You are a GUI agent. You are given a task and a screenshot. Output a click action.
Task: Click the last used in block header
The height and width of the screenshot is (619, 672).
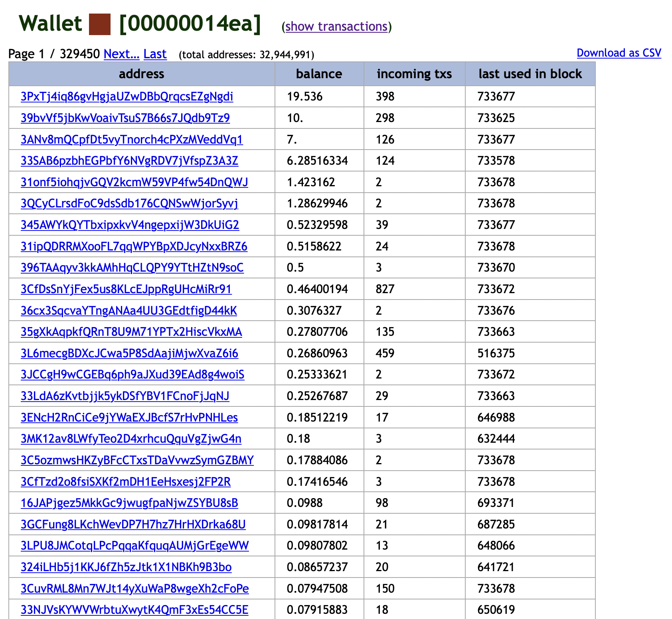pyautogui.click(x=530, y=74)
